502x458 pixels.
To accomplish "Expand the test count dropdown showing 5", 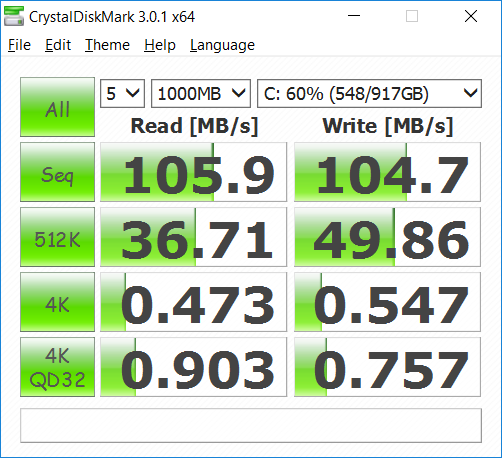I will [x=122, y=93].
